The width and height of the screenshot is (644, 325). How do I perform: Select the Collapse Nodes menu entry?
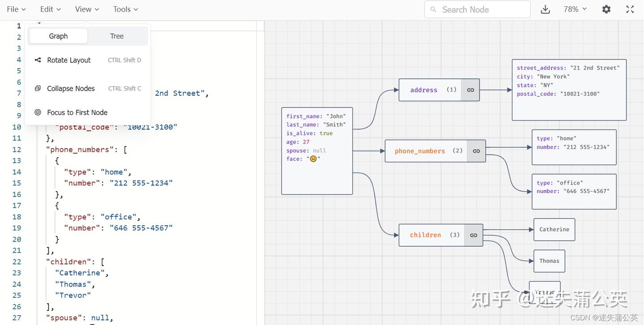click(71, 89)
